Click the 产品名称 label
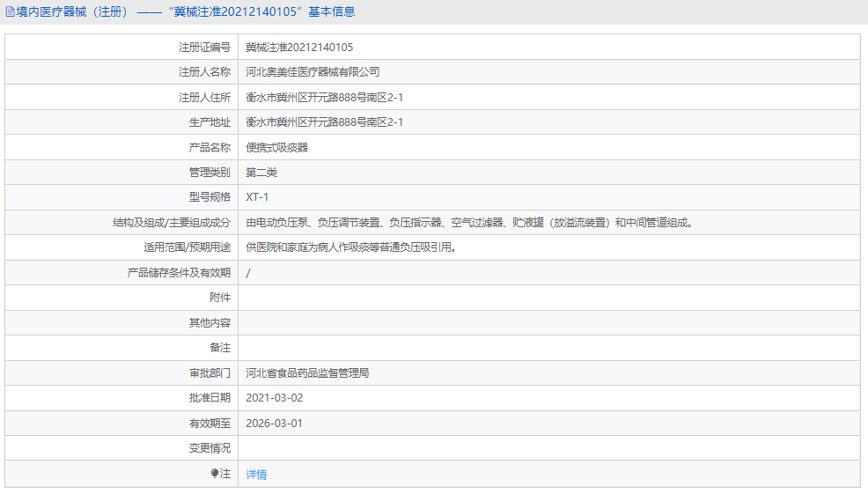The image size is (868, 494). (210, 147)
